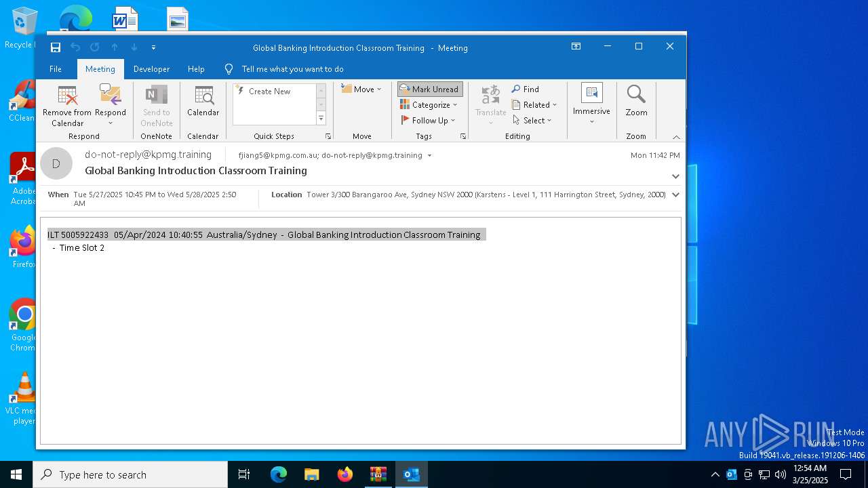This screenshot has height=488, width=868.
Task: Show hidden tray icons
Action: coord(715,474)
